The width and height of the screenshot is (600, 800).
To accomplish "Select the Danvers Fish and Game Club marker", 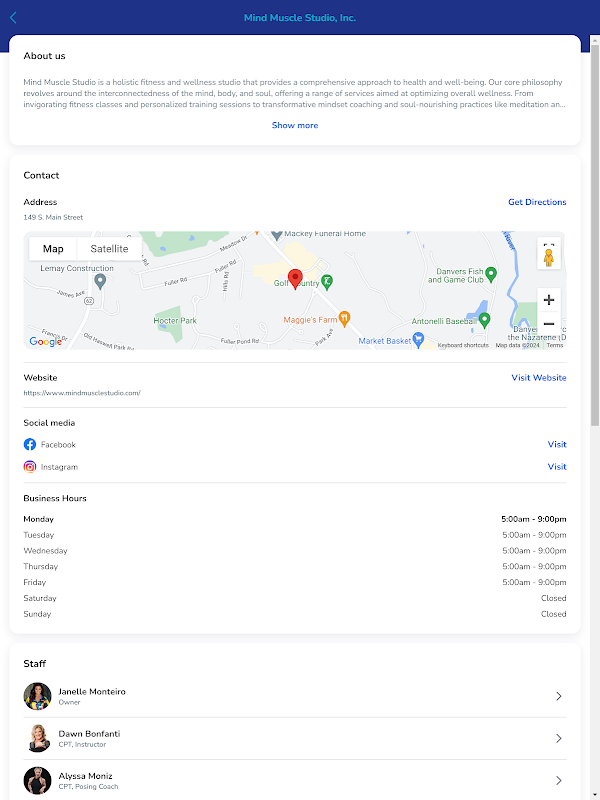I will point(490,274).
